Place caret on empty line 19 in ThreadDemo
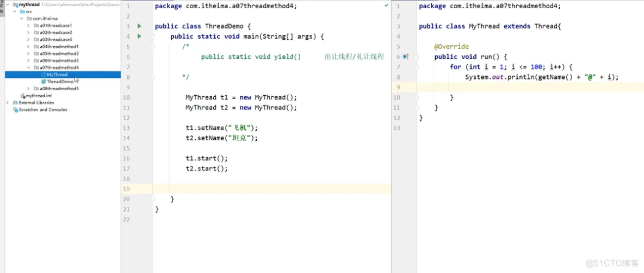The image size is (644, 273). point(271,189)
